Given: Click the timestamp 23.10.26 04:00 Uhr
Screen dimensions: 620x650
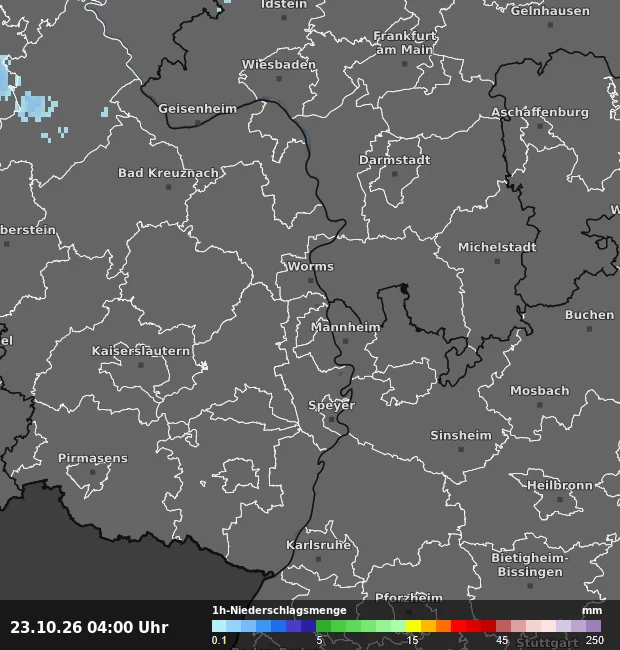Looking at the screenshot, I should (89, 627).
